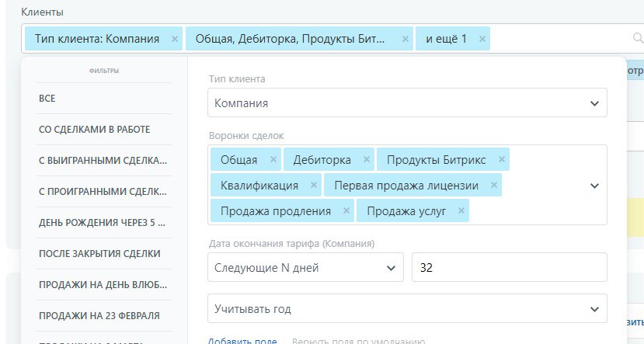644x344 pixels.
Task: Remove the 'Общая, Дебиторка, Продукты Бит...' filter chip
Action: pos(405,39)
